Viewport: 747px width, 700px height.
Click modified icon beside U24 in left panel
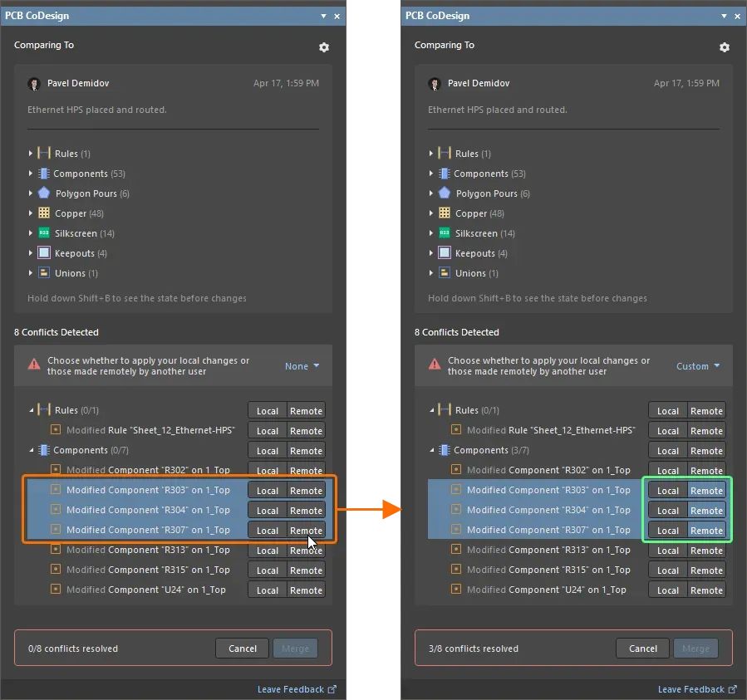pyautogui.click(x=56, y=589)
